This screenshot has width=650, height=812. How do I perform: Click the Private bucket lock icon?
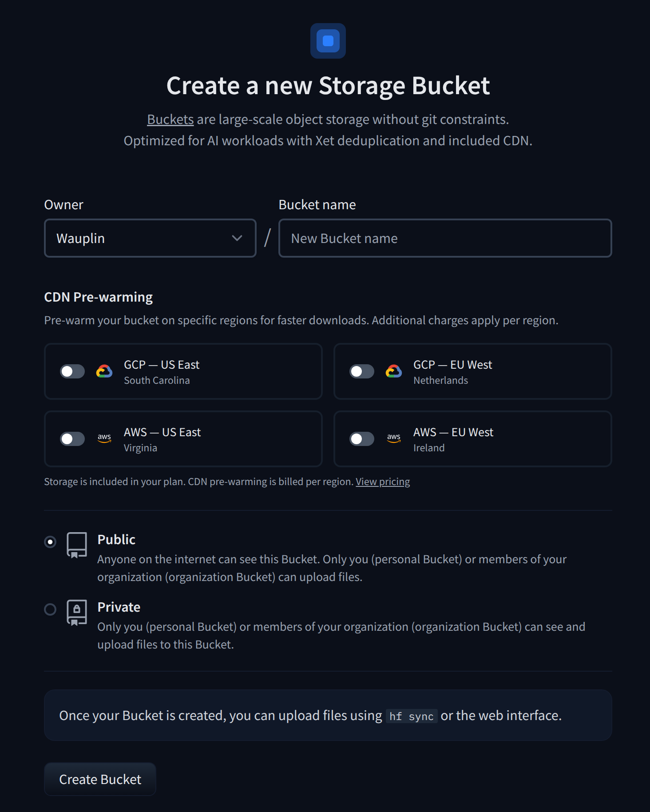tap(77, 612)
